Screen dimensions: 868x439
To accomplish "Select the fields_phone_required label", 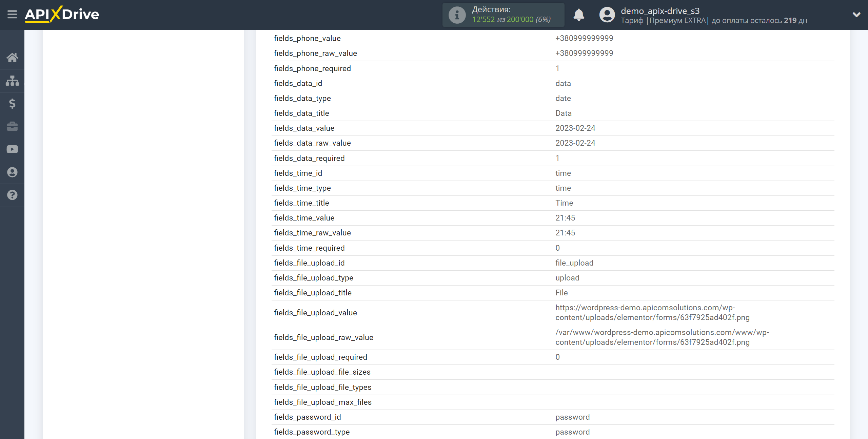I will pyautogui.click(x=312, y=68).
